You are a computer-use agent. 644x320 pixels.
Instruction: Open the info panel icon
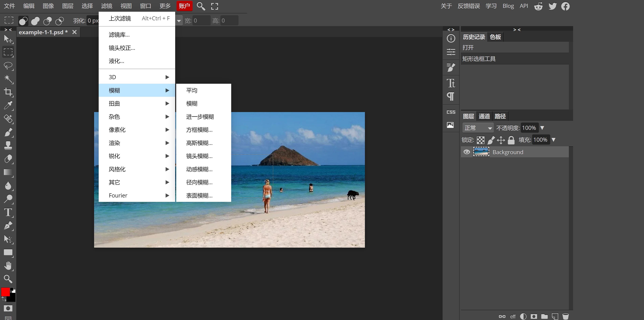(x=451, y=38)
